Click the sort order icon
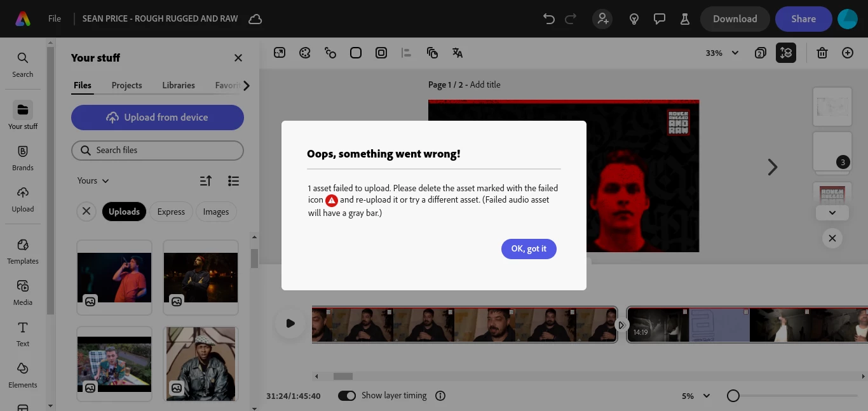The height and width of the screenshot is (411, 868). point(206,181)
